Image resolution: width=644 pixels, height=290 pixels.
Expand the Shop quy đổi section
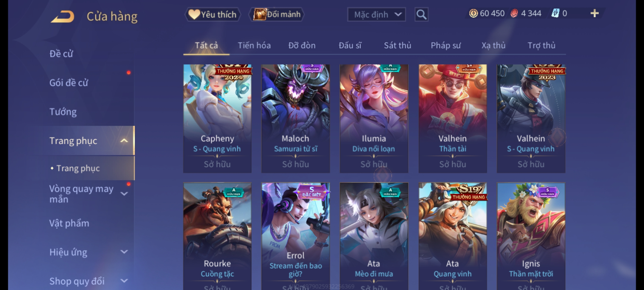coord(124,281)
